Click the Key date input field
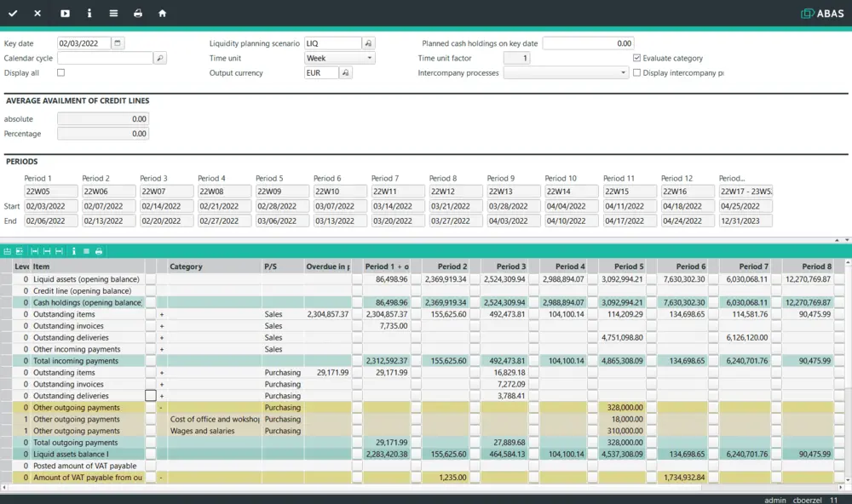 tap(84, 43)
